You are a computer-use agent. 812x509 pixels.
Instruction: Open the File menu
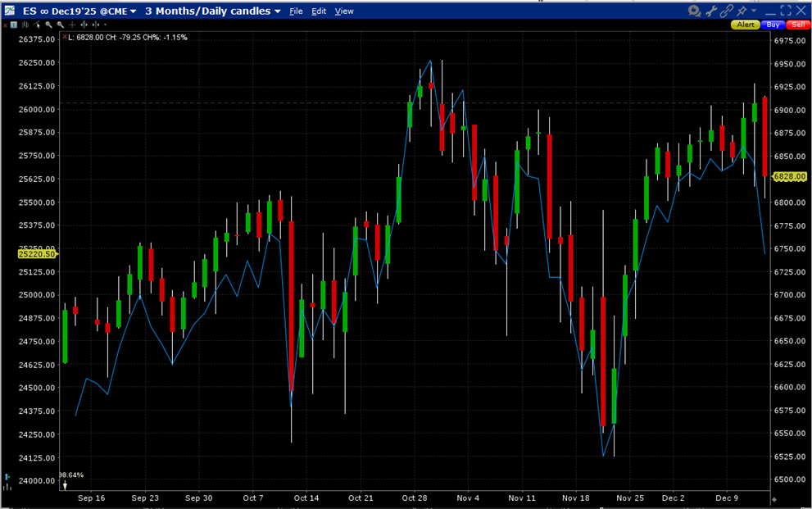click(296, 11)
